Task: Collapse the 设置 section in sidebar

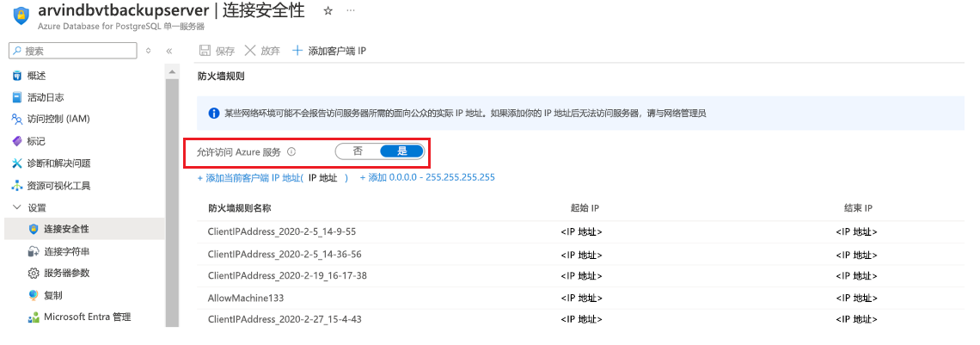Action: click(x=17, y=207)
